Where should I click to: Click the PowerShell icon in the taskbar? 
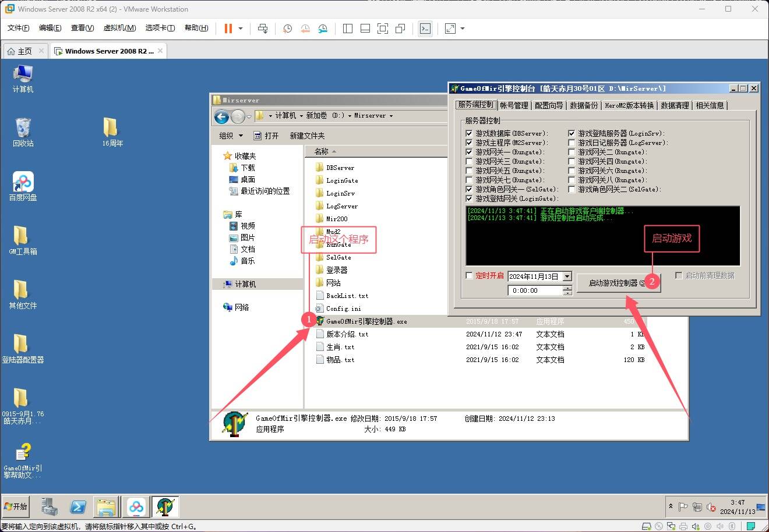coord(78,507)
